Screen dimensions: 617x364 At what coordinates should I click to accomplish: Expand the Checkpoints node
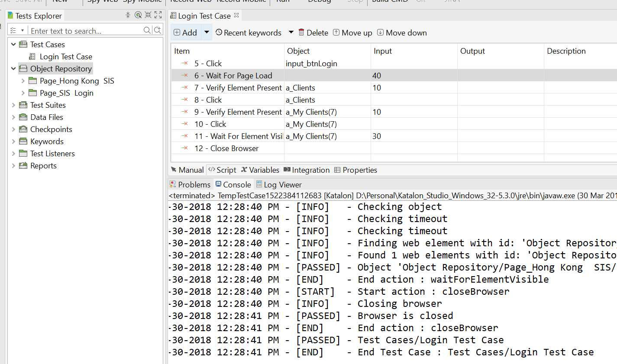(13, 129)
